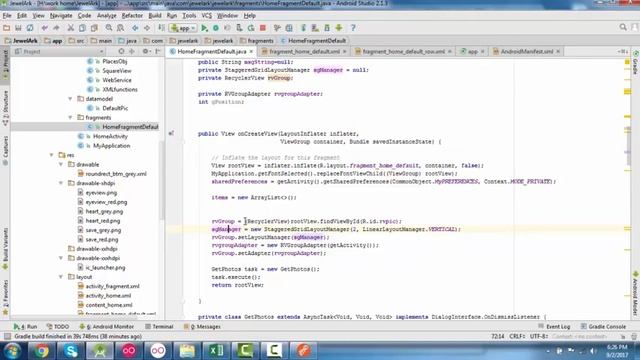Open the Project view selector dropdown
The width and height of the screenshot is (640, 360).
click(59, 51)
